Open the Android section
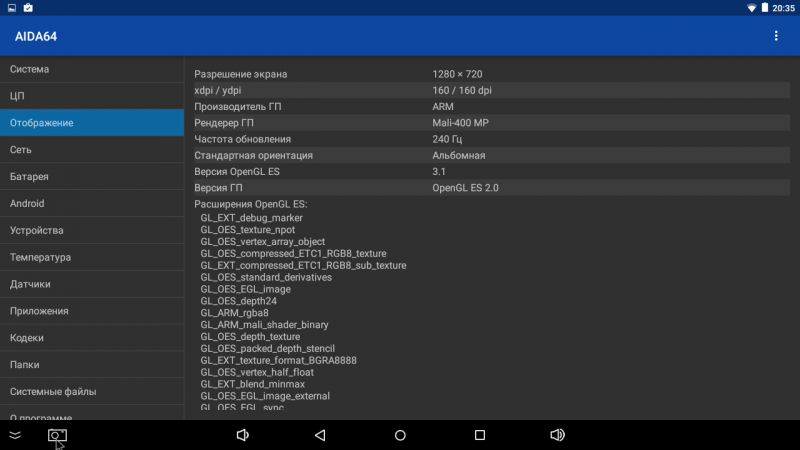Screen dimensions: 800x450 click(92, 203)
